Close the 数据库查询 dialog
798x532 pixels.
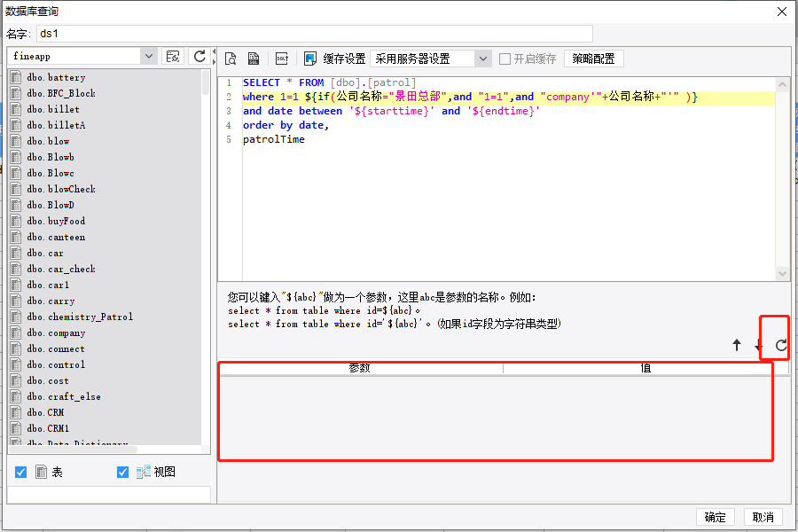pos(782,12)
